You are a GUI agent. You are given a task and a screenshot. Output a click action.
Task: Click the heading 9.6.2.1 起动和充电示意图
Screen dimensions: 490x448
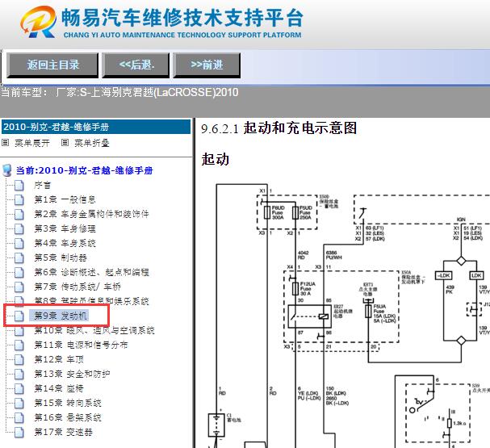[x=279, y=128]
